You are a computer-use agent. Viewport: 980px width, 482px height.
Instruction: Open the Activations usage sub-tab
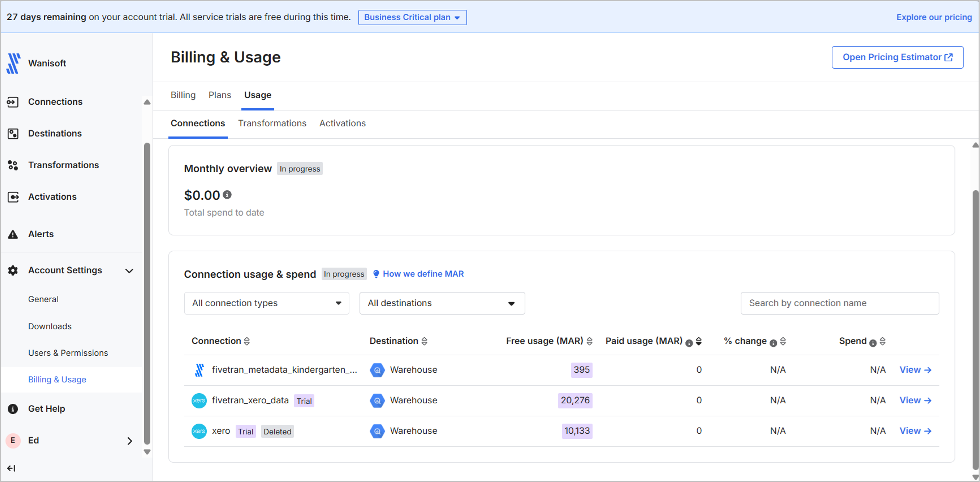342,123
